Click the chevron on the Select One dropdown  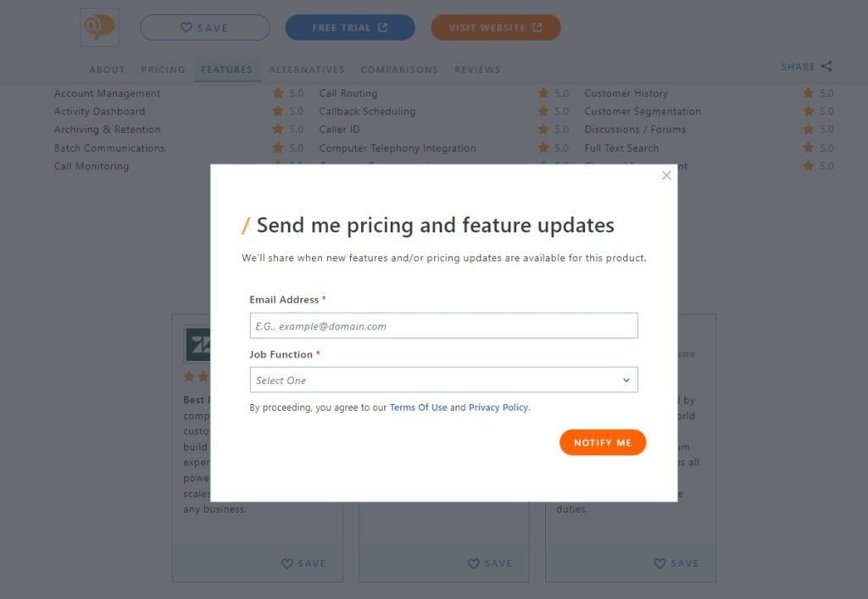pos(626,380)
